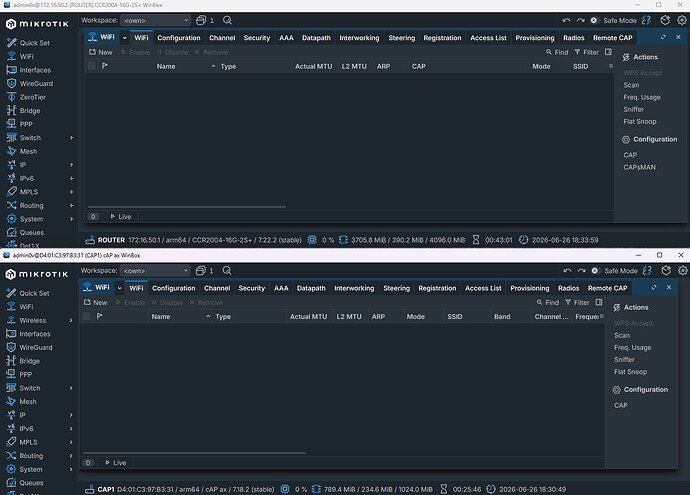The height and width of the screenshot is (495, 690).
Task: Click New button in CAP1 WiFi panel
Action: tap(95, 302)
